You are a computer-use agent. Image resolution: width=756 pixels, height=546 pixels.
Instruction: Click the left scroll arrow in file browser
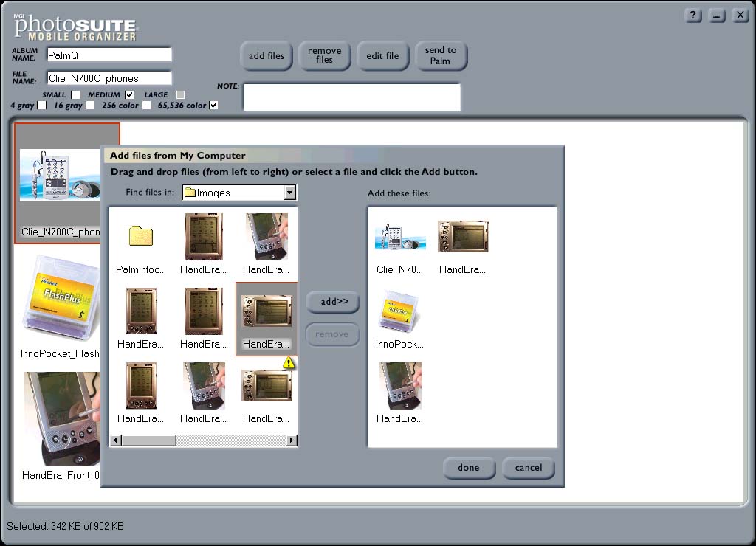click(x=116, y=440)
